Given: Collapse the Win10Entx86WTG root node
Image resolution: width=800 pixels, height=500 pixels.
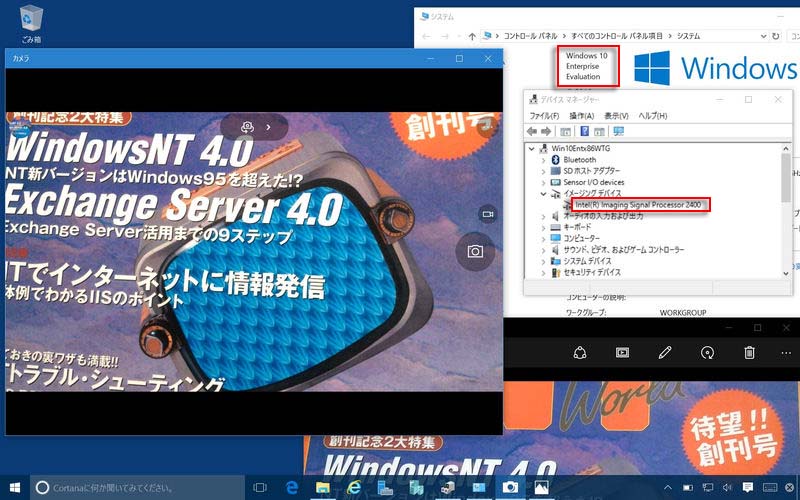Looking at the screenshot, I should (x=532, y=148).
